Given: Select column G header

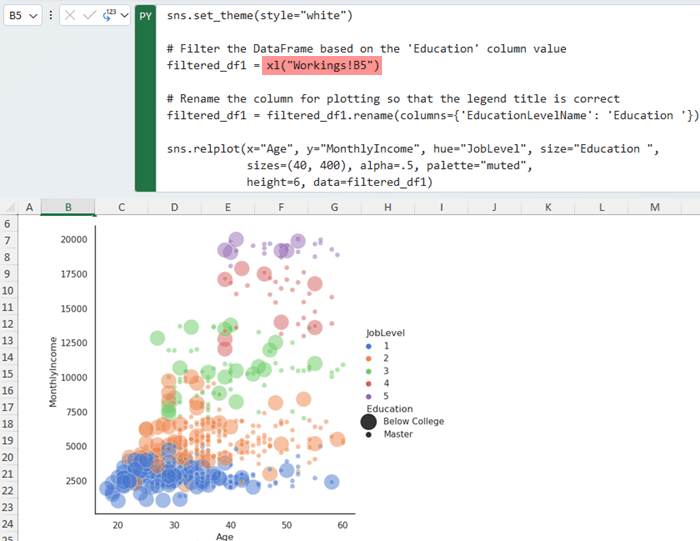Looking at the screenshot, I should click(x=334, y=207).
